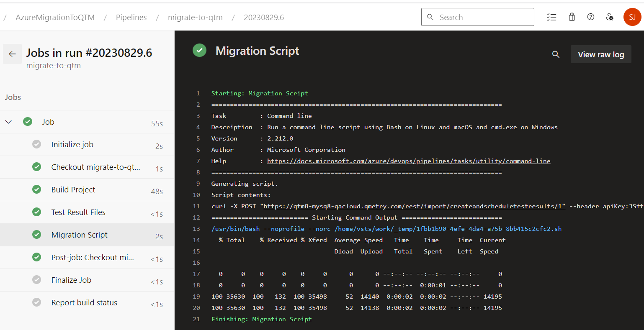Open the Marketplace shopping bag icon
The width and height of the screenshot is (644, 330).
(x=571, y=17)
